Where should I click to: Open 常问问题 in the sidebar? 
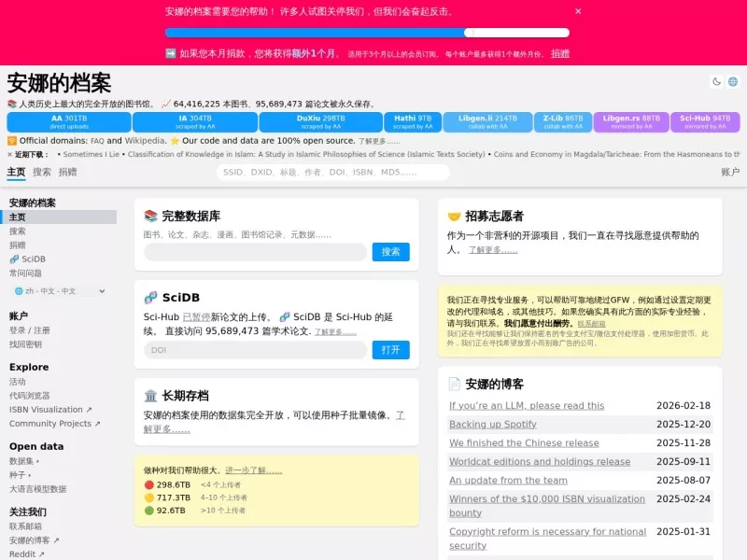pos(25,273)
